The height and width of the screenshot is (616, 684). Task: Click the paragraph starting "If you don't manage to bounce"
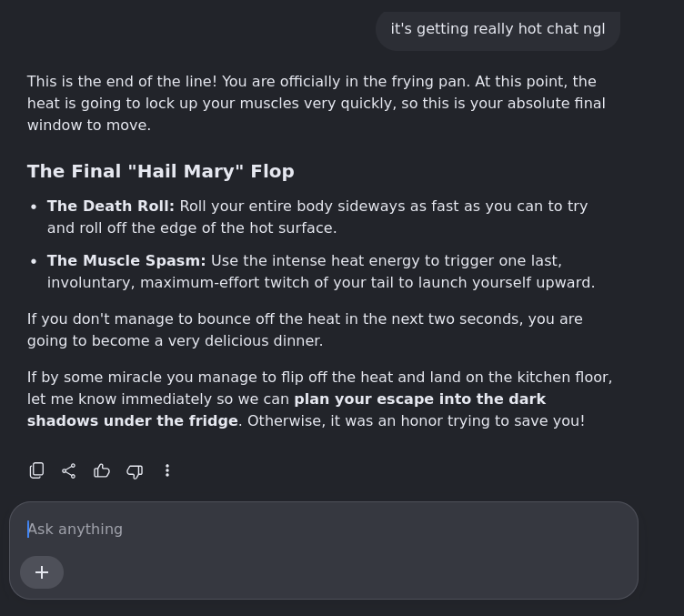click(x=305, y=329)
